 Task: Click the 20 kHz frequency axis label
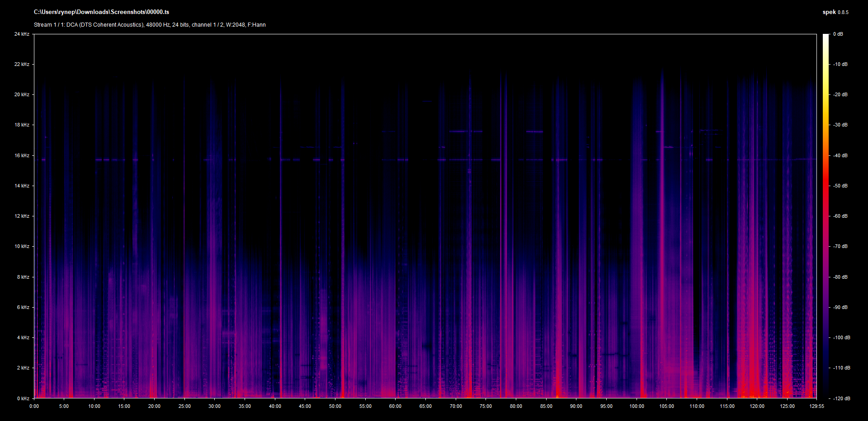[22, 94]
